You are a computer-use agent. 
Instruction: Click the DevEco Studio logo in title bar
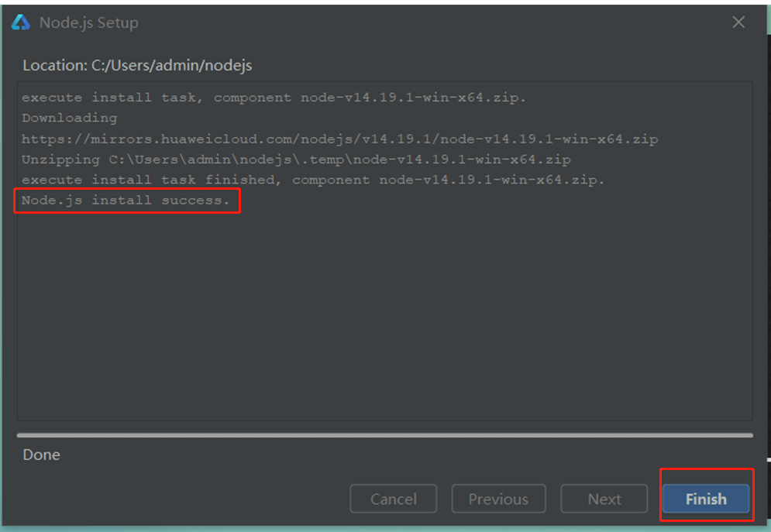[21, 22]
